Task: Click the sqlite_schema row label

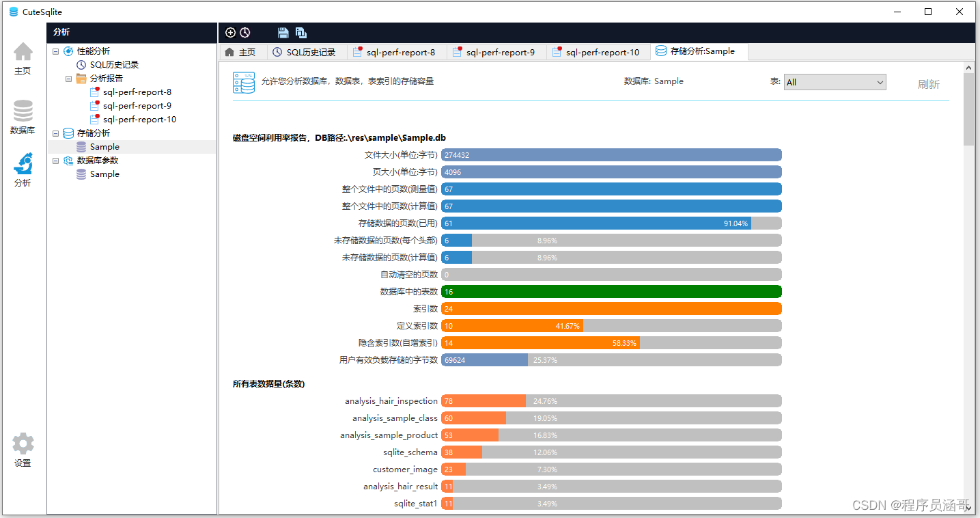Action: tap(410, 452)
